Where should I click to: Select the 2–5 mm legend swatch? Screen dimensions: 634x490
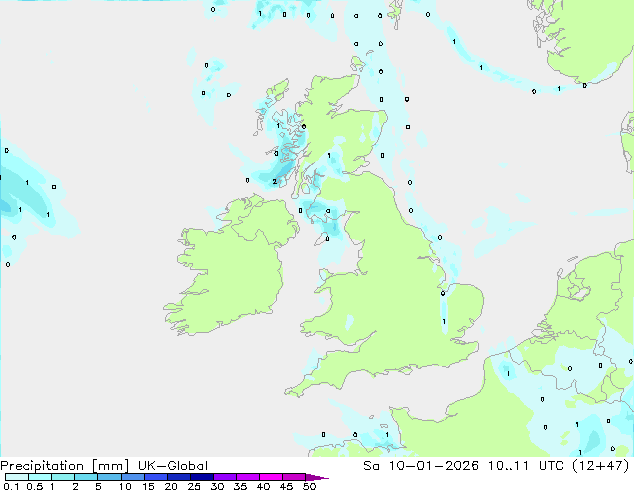tap(86, 477)
